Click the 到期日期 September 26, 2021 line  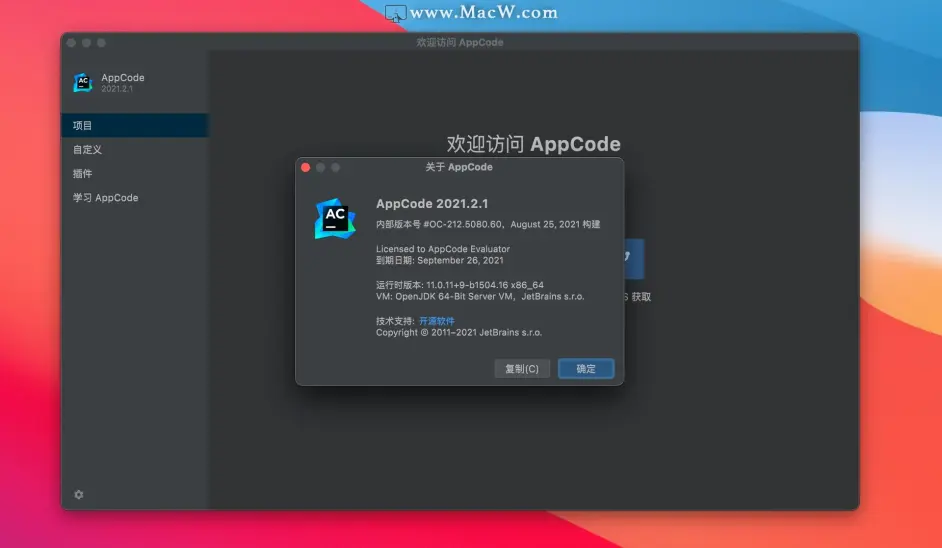[440, 260]
